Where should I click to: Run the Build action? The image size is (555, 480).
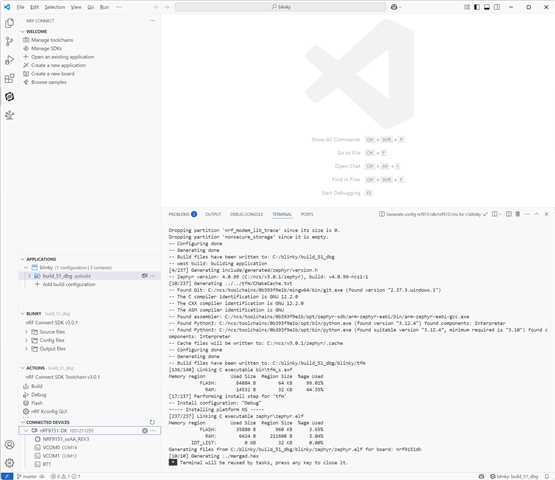(36, 386)
